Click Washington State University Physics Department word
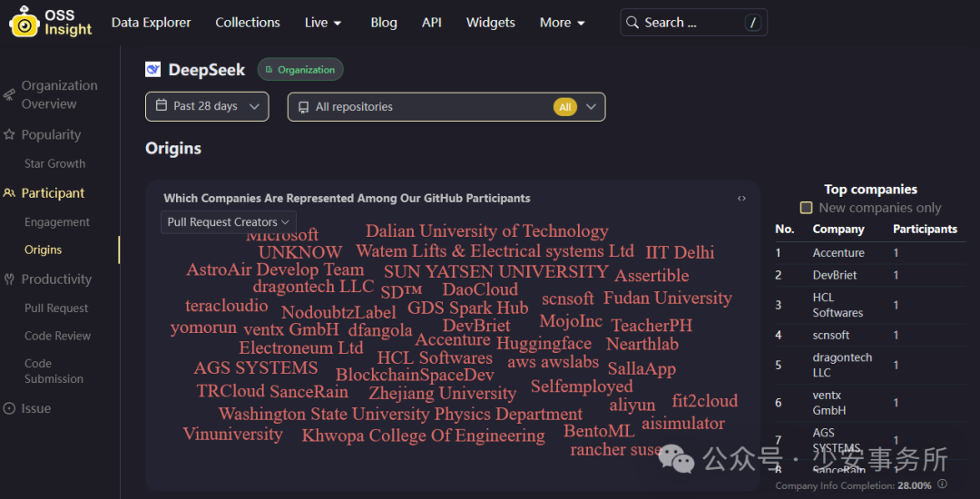This screenshot has height=499, width=980. pos(401,414)
